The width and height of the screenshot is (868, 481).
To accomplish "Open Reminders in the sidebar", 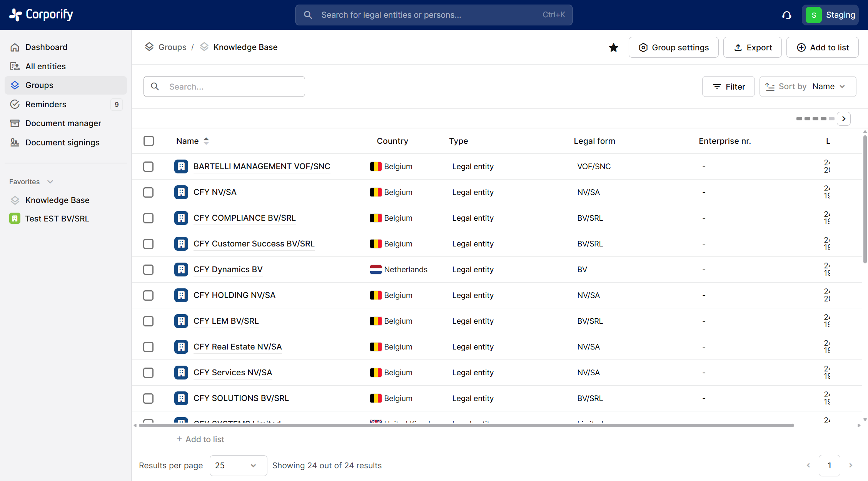I will [x=46, y=104].
